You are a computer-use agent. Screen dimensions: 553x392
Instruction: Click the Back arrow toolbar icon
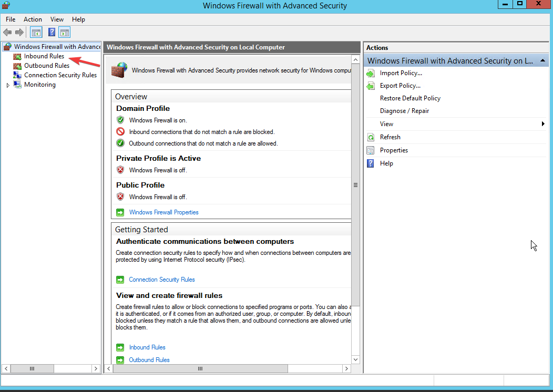click(7, 33)
